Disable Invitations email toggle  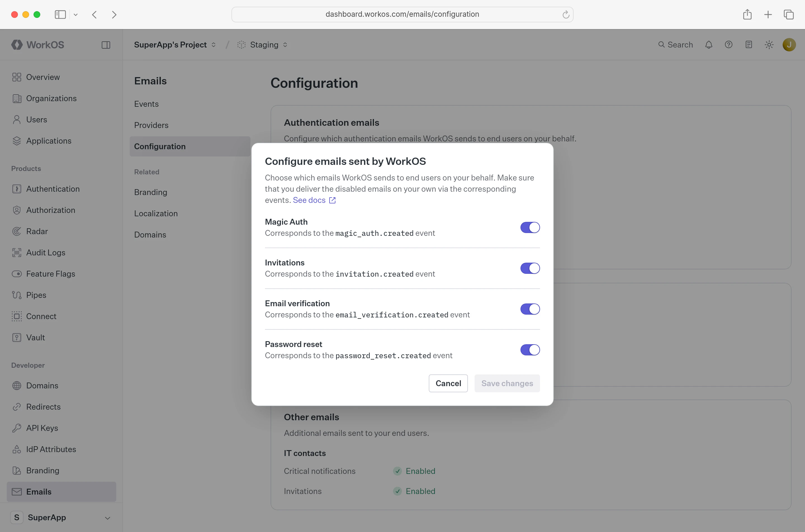pyautogui.click(x=530, y=268)
